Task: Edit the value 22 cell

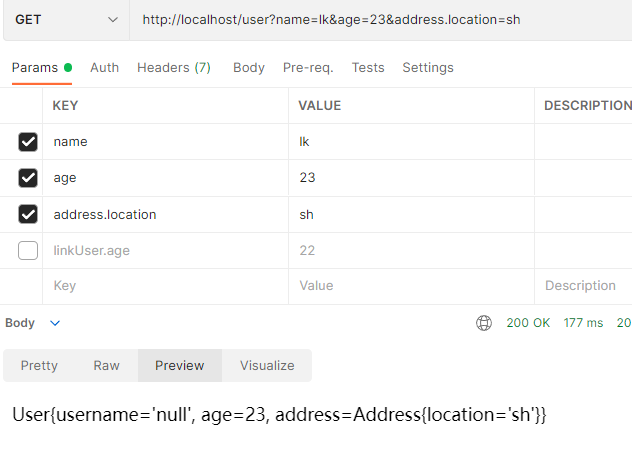Action: [412, 250]
